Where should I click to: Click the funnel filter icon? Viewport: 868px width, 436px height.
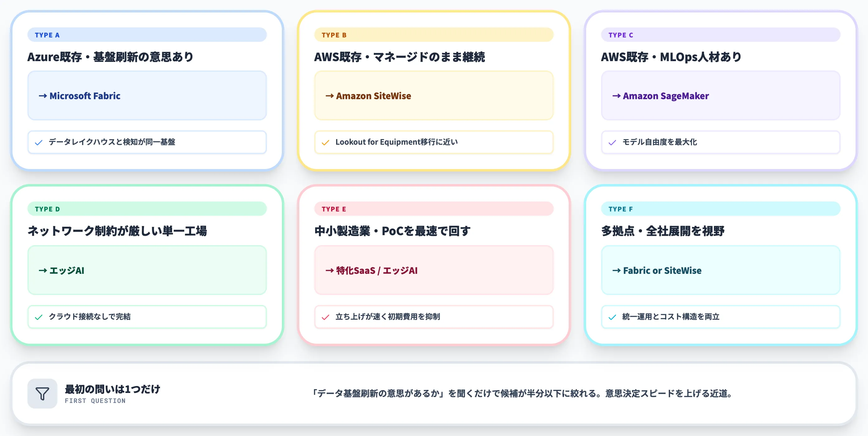coord(42,394)
